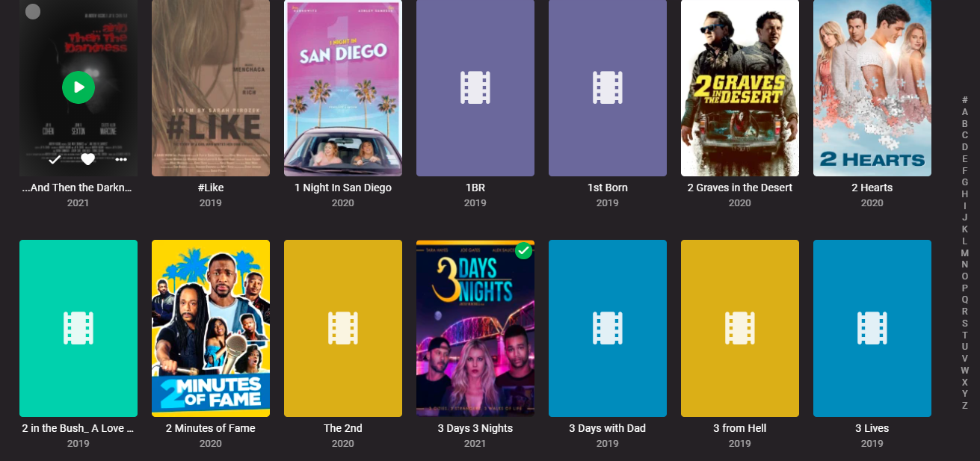Jump to letter D in alphabet index

[965, 147]
